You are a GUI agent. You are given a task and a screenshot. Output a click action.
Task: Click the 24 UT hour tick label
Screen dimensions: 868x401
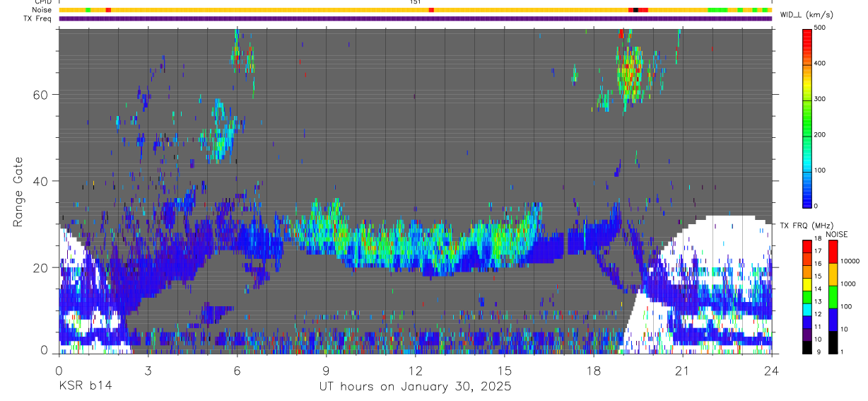coord(772,371)
